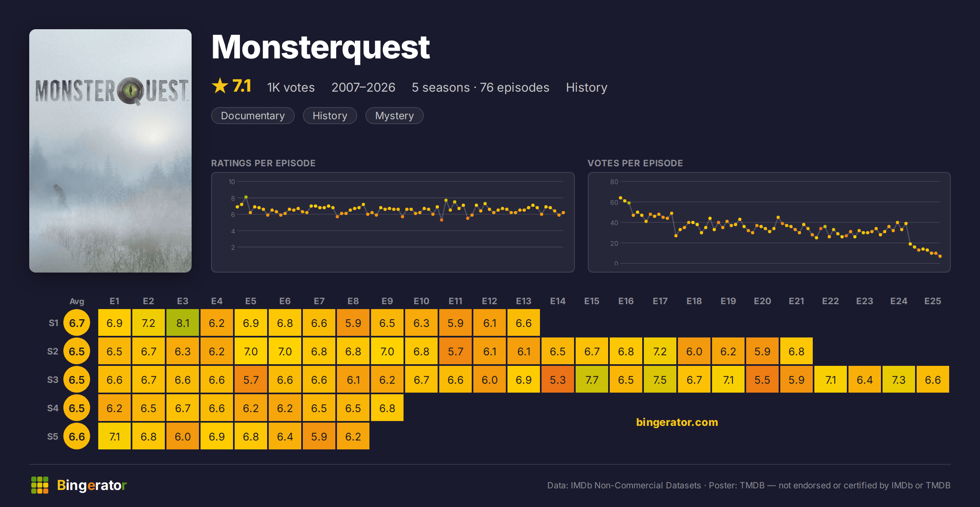980x507 pixels.
Task: Click the S5 average 6.6 circle
Action: 77,436
